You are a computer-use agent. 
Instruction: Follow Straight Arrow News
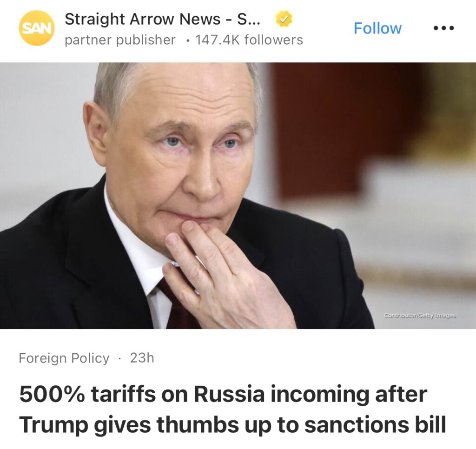point(377,28)
